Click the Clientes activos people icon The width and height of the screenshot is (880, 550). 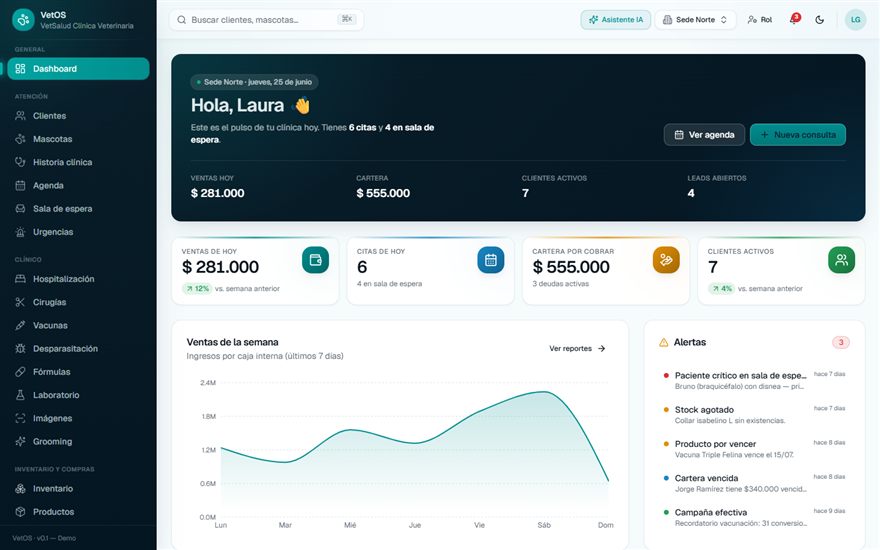[x=841, y=260]
